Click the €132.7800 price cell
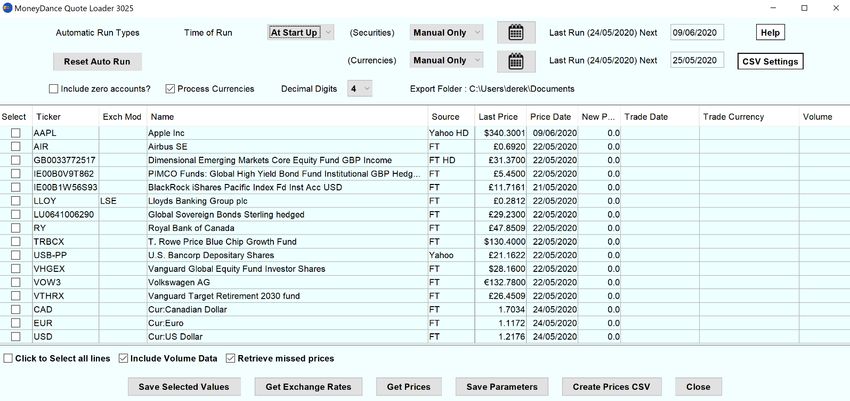Image resolution: width=850 pixels, height=401 pixels. [x=499, y=282]
